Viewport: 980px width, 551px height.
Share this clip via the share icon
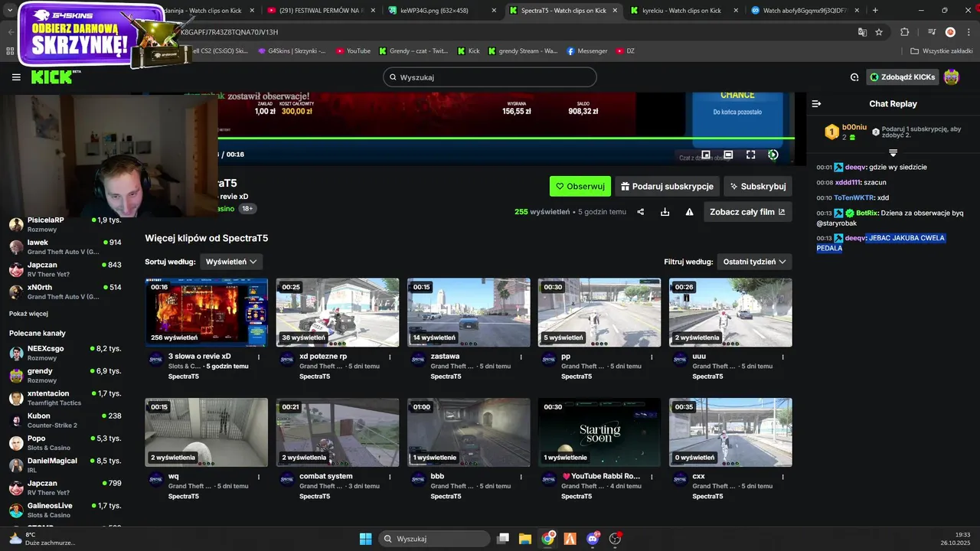point(641,212)
